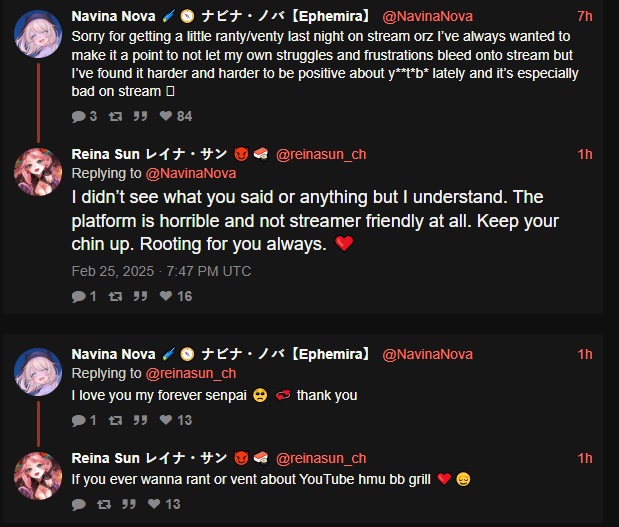Click the reply icon under the Feb 25 timestamp
Viewport: 619px width, 527px height.
click(x=79, y=296)
